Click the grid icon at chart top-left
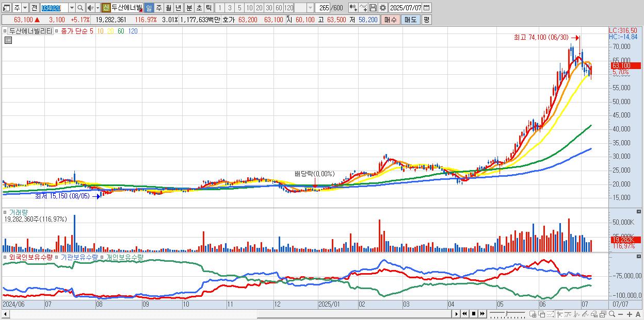Viewport: 644px width, 320px height. click(x=8, y=41)
